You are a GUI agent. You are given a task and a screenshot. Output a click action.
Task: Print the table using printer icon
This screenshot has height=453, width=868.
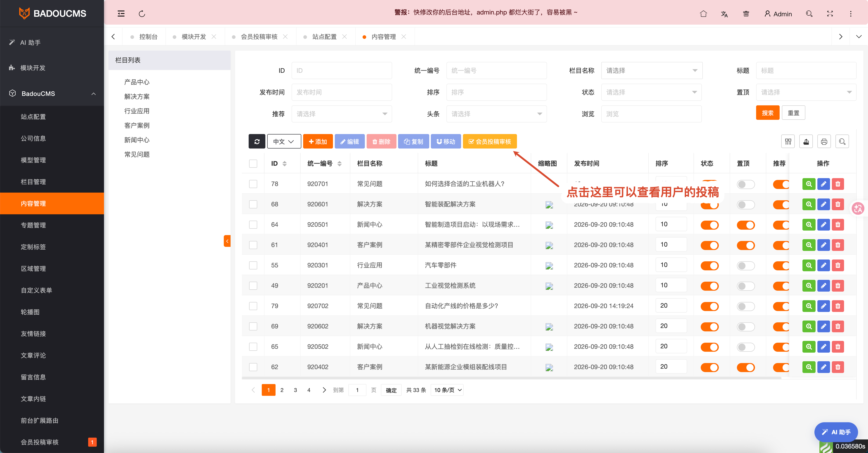[824, 142]
